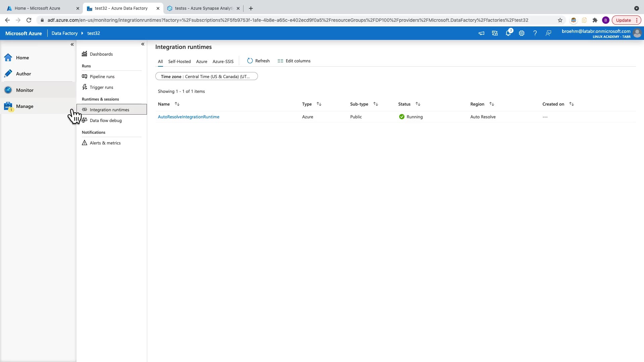Collapse the main left navigation pane
The width and height of the screenshot is (644, 362).
point(72,44)
